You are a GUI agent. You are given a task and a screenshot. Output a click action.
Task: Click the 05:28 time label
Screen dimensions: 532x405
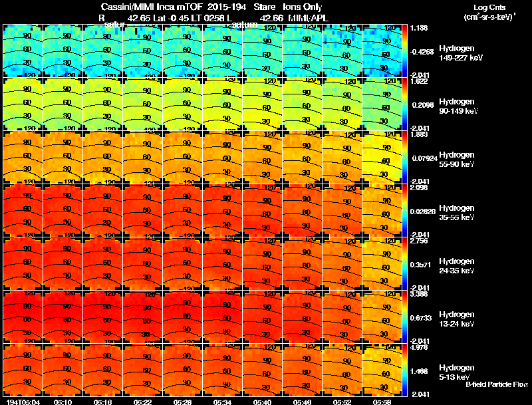coord(182,402)
